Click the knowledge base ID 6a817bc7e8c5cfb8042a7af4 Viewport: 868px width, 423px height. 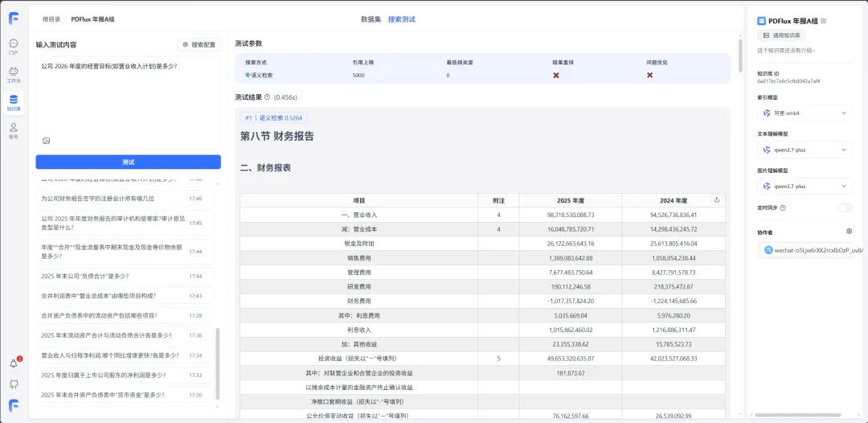[788, 81]
